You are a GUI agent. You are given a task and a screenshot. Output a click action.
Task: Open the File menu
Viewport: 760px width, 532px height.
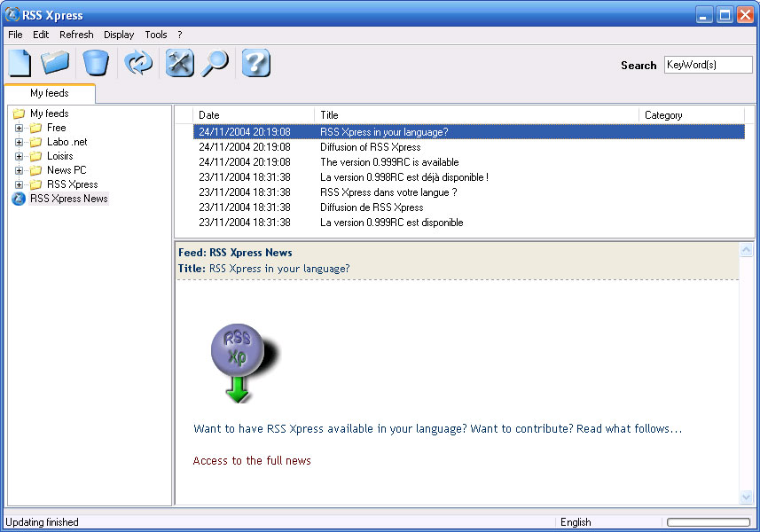(15, 35)
